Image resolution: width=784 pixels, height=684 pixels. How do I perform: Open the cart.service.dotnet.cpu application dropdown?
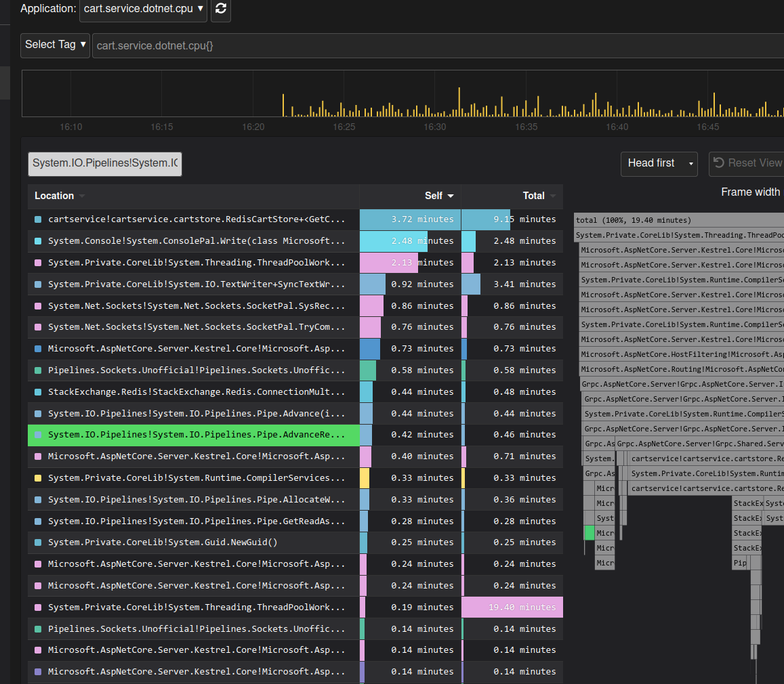click(x=143, y=9)
